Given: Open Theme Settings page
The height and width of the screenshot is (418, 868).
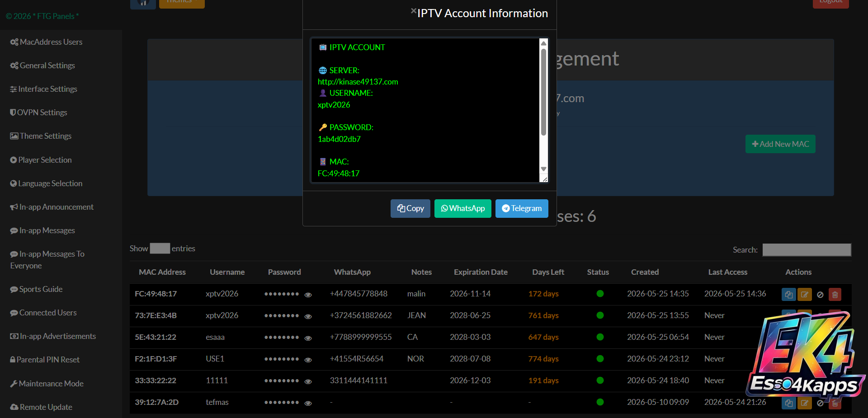Looking at the screenshot, I should tap(41, 136).
